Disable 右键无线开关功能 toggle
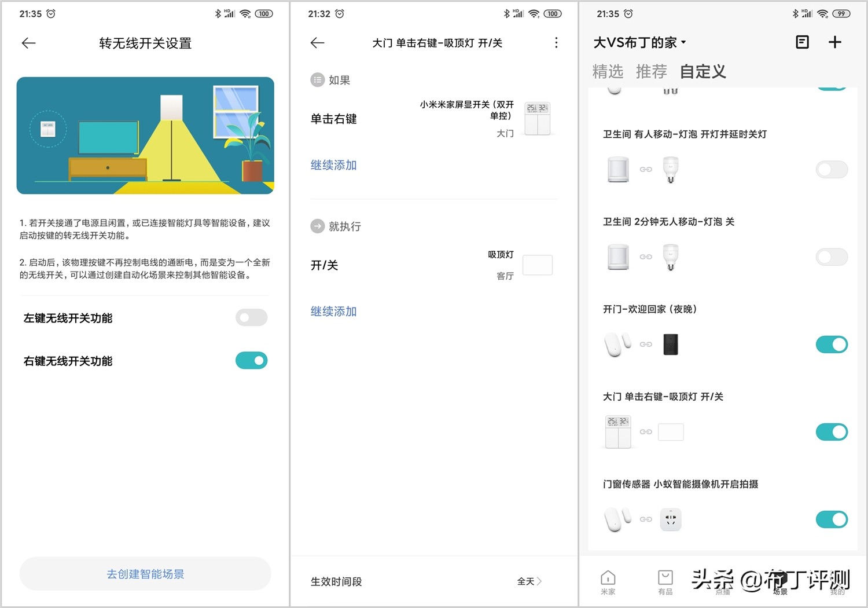The image size is (868, 608). [251, 360]
